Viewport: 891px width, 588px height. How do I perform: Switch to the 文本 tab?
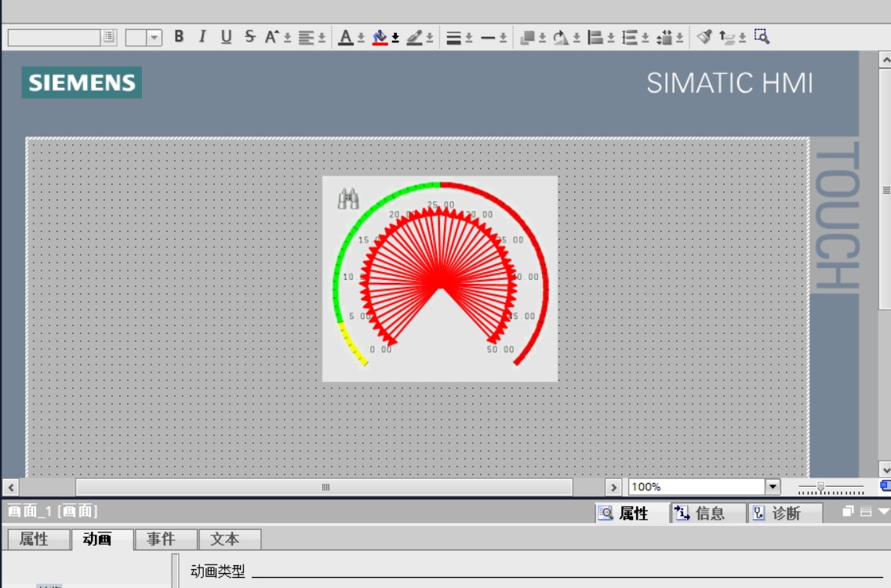click(x=224, y=539)
